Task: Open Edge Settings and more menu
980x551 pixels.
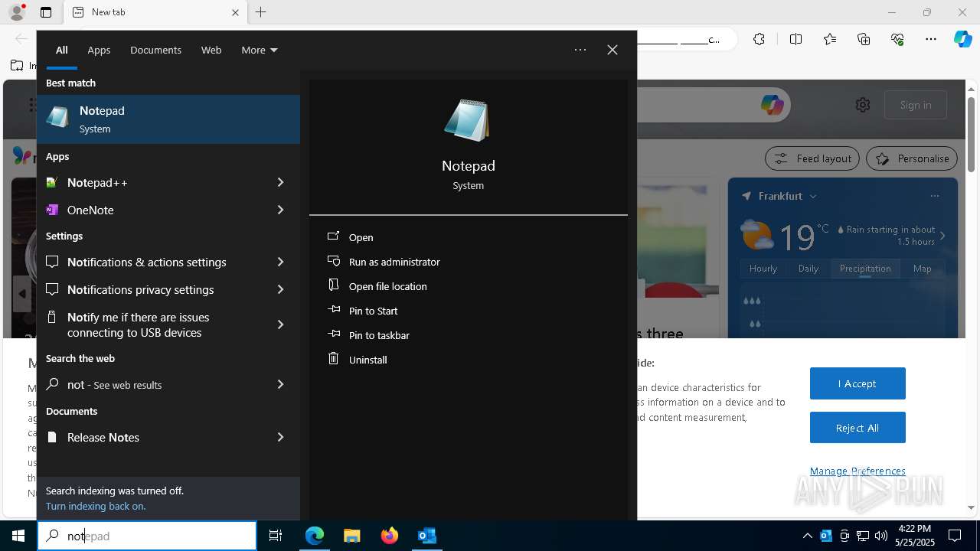Action: coord(931,39)
